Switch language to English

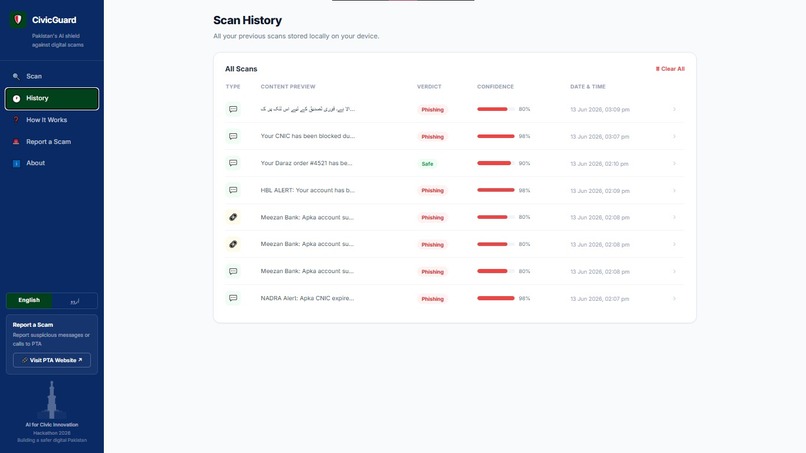[x=29, y=300]
